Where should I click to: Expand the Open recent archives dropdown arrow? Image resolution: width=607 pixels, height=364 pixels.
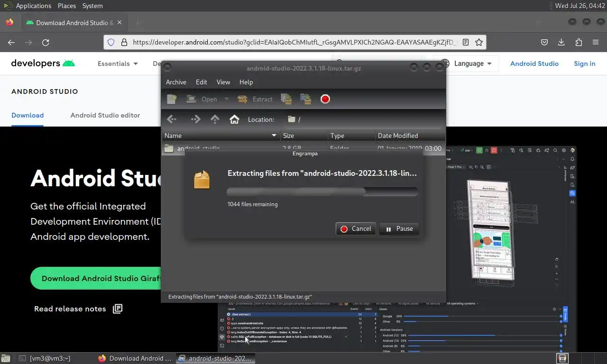point(226,99)
